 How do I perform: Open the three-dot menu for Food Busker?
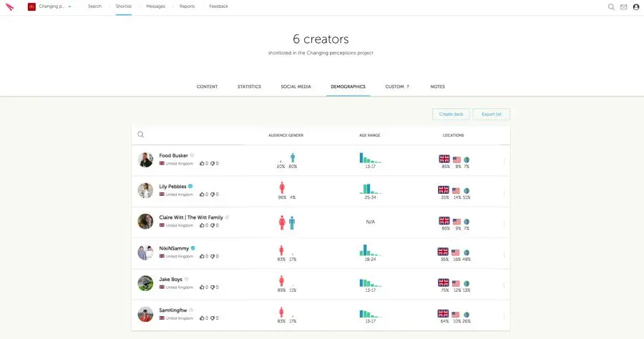tap(504, 161)
